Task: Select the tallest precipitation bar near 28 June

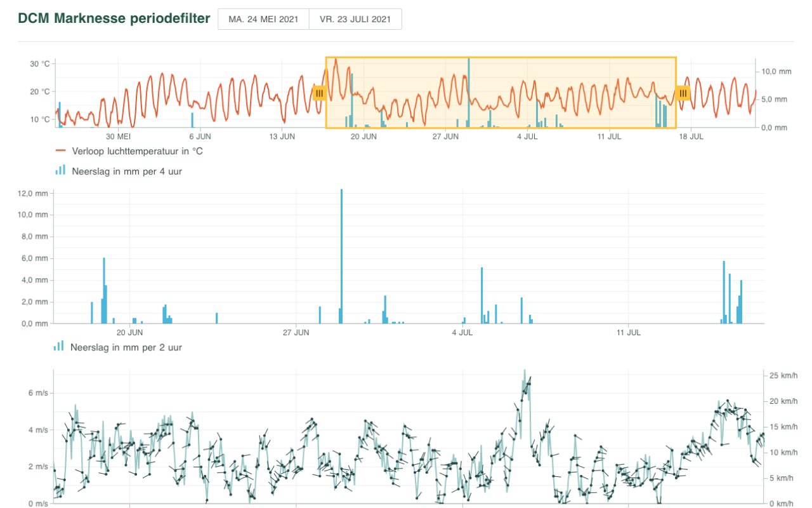Action: click(341, 254)
